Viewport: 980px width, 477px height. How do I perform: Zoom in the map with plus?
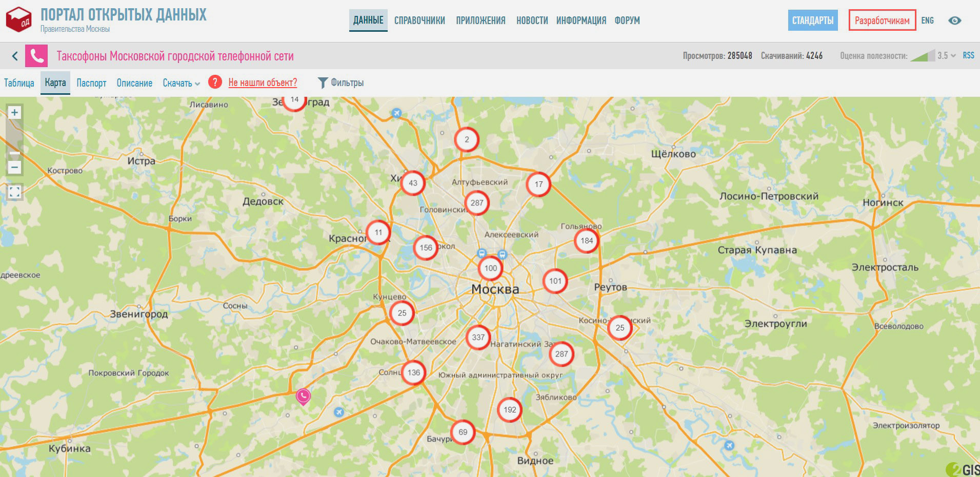(15, 112)
